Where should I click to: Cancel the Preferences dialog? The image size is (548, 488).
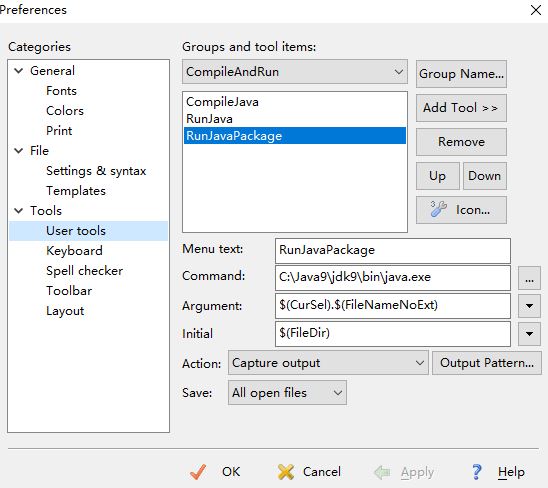pos(309,472)
